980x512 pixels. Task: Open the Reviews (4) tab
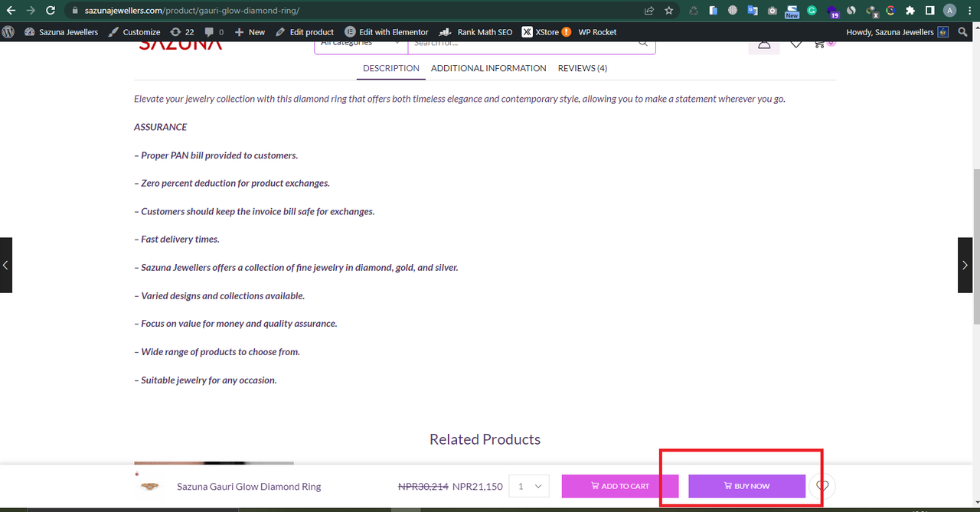click(x=583, y=68)
